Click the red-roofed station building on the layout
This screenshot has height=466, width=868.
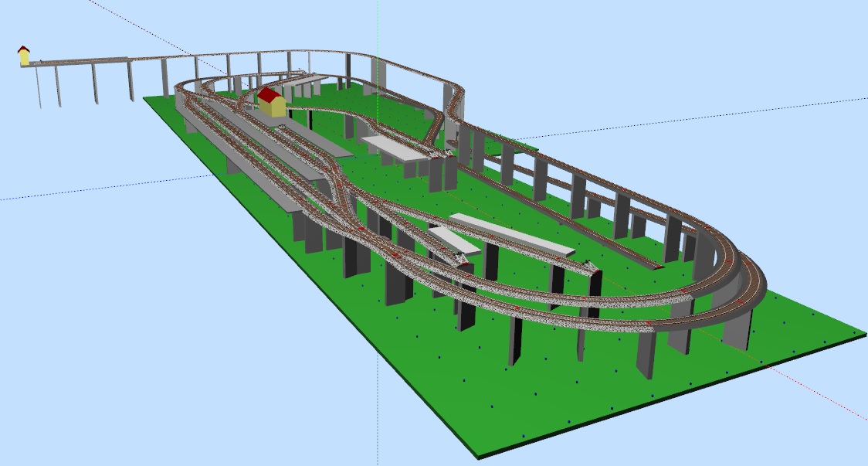click(x=271, y=102)
